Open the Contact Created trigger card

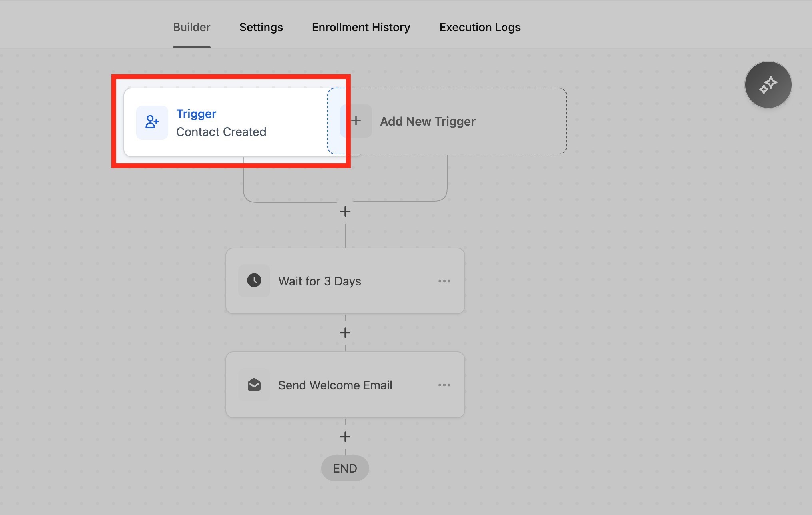221,132
